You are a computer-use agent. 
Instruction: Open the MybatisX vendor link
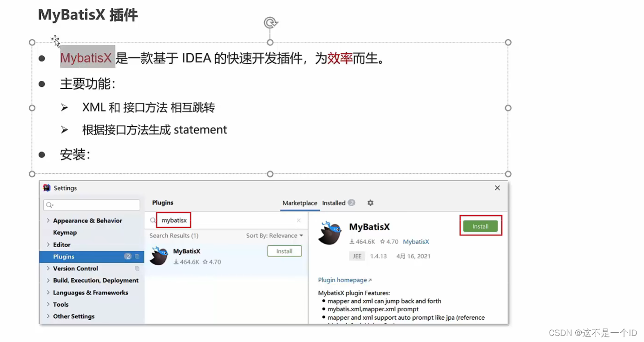[x=416, y=242]
